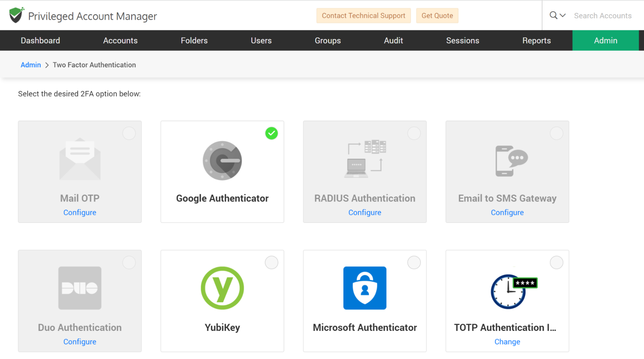
Task: Expand the search type dropdown arrow
Action: pyautogui.click(x=562, y=15)
